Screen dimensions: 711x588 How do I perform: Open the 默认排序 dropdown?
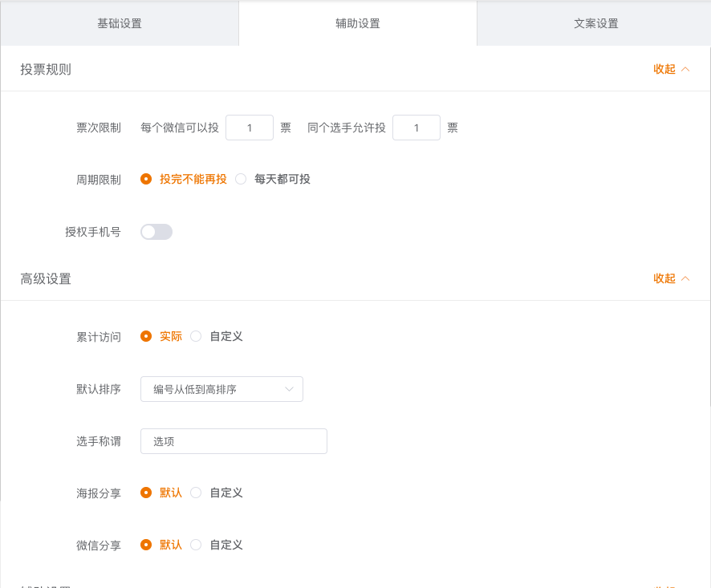(221, 389)
